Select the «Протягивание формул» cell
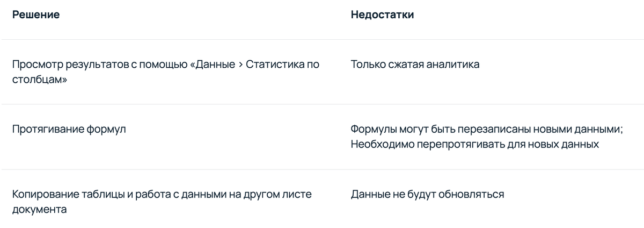This screenshot has width=644, height=228. click(x=69, y=130)
